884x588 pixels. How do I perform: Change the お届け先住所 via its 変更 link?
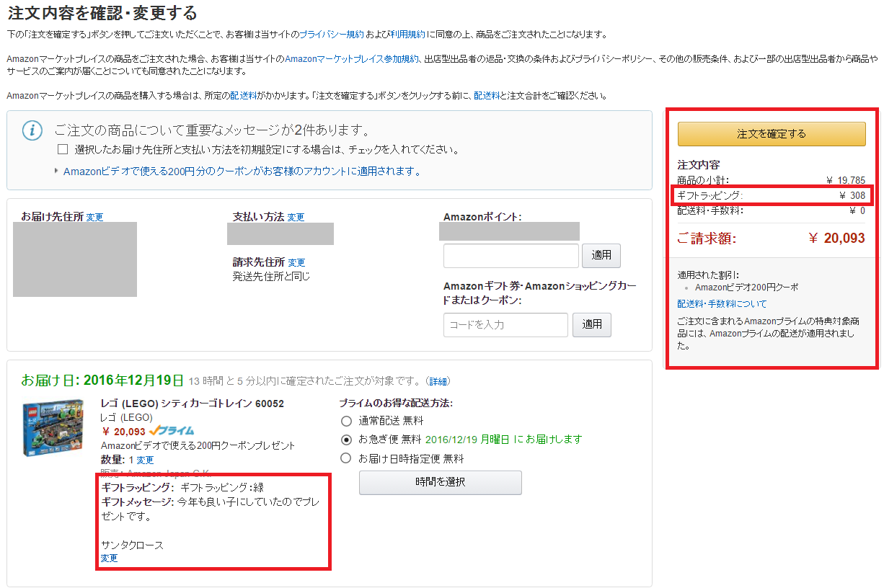tap(94, 217)
